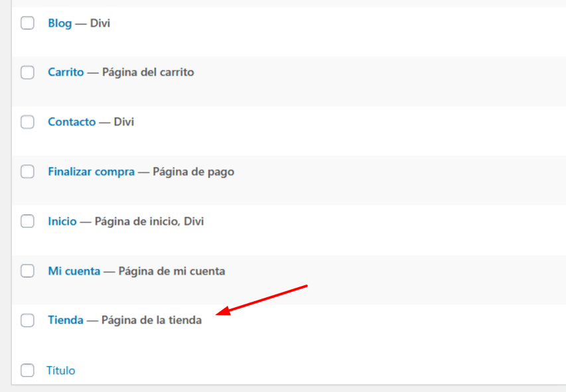Open the Carrito page link
The image size is (566, 392).
pyautogui.click(x=66, y=72)
